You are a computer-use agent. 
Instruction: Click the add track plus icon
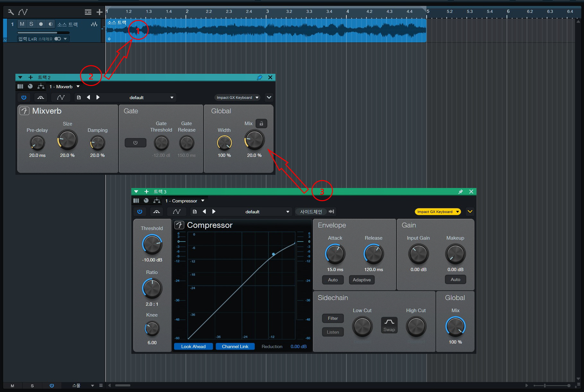point(100,12)
